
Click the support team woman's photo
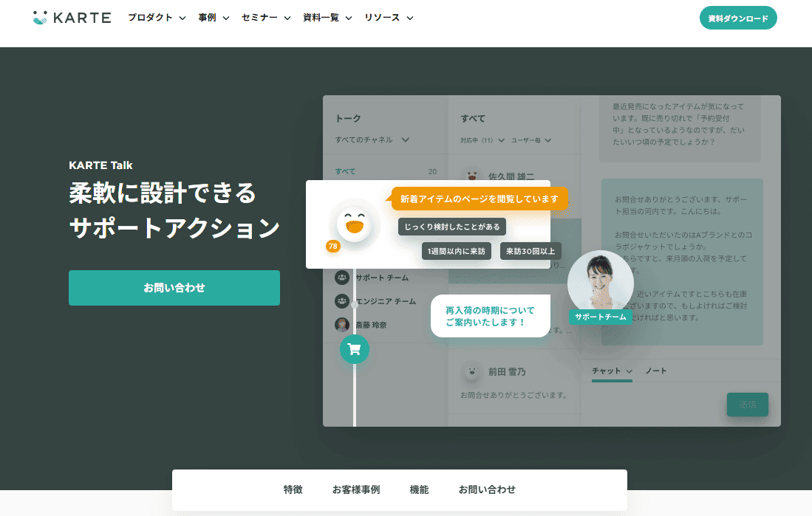(600, 283)
